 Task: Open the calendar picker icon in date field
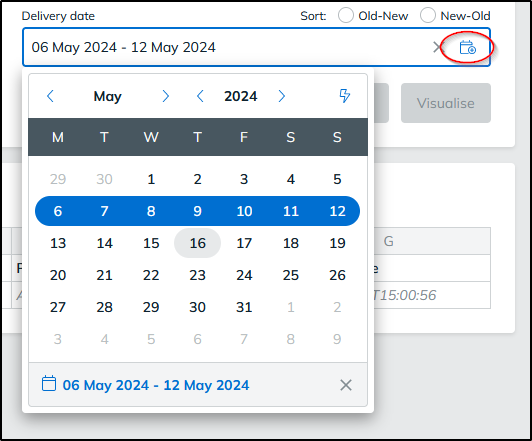tap(467, 47)
